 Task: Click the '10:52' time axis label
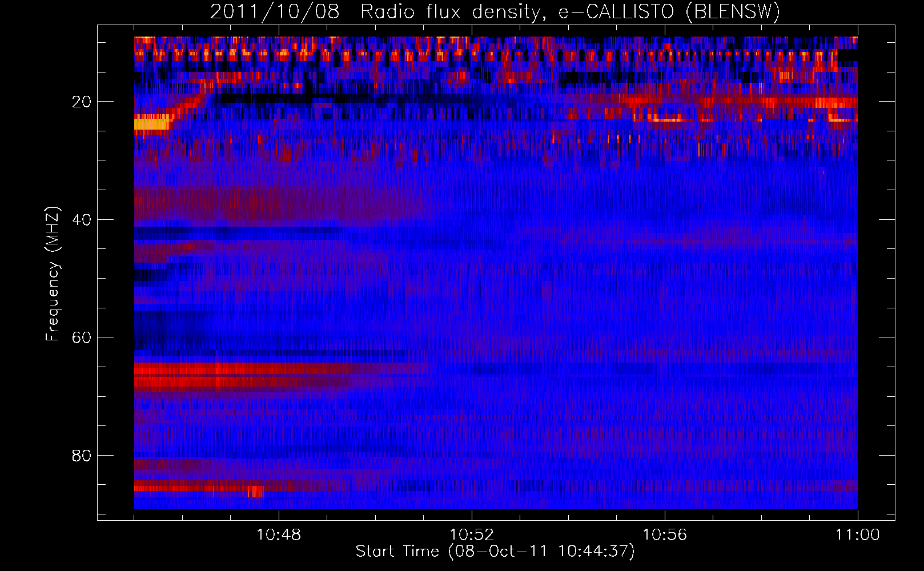pos(472,535)
